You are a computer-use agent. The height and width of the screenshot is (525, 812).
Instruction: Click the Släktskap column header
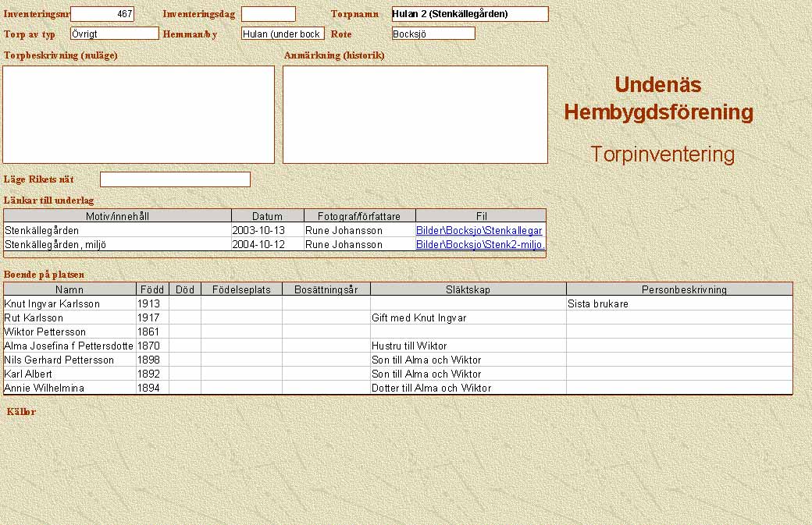coord(468,289)
